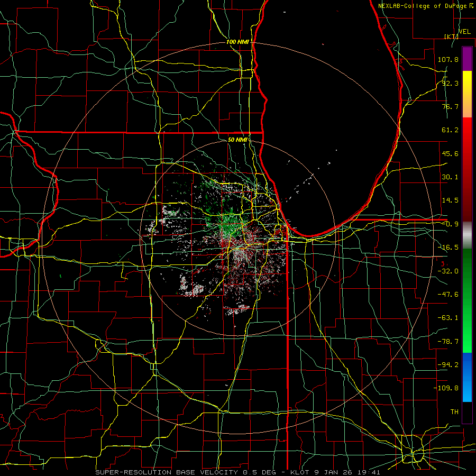Click the -78.7 velocity scale value
Viewport: 476px width, 476px height.
click(448, 342)
